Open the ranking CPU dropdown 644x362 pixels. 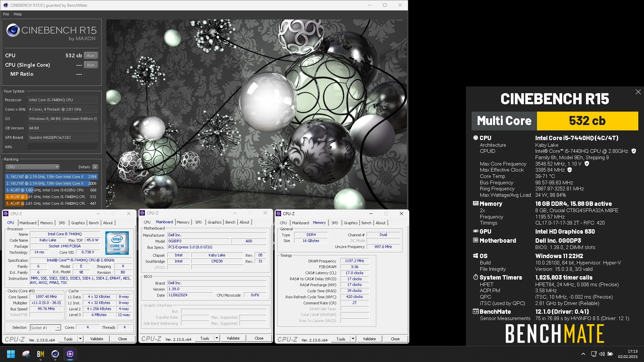(x=33, y=167)
